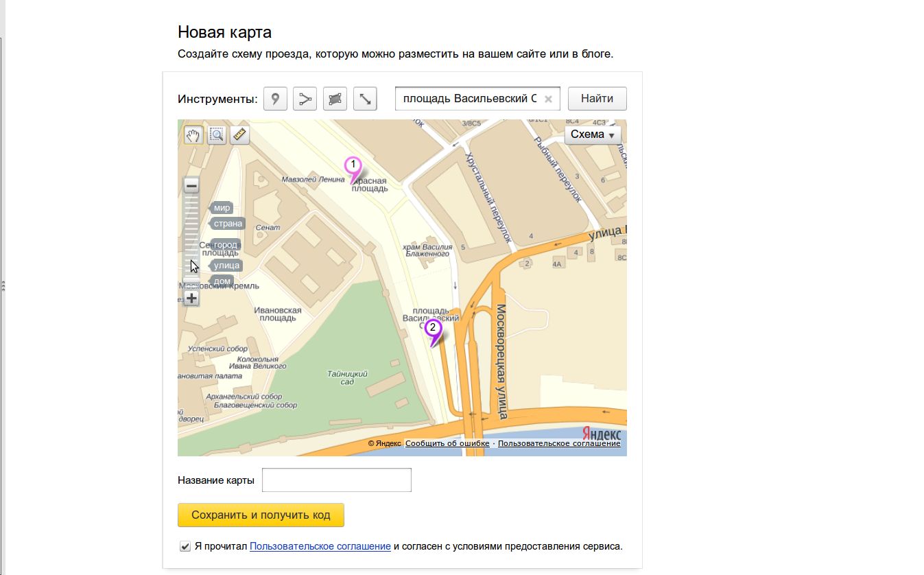Viewport: 924px width, 575px height.
Task: Clear the search field with the x
Action: point(548,99)
